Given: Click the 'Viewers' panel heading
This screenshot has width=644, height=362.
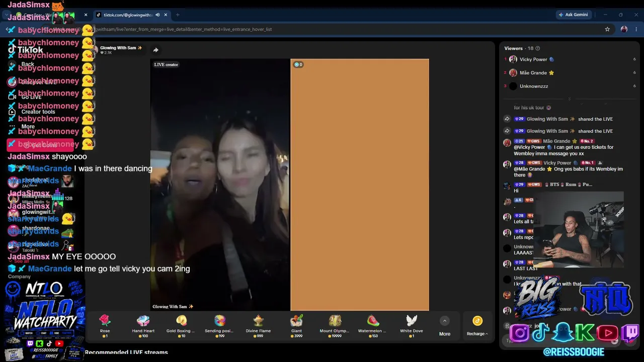Looking at the screenshot, I should (513, 48).
